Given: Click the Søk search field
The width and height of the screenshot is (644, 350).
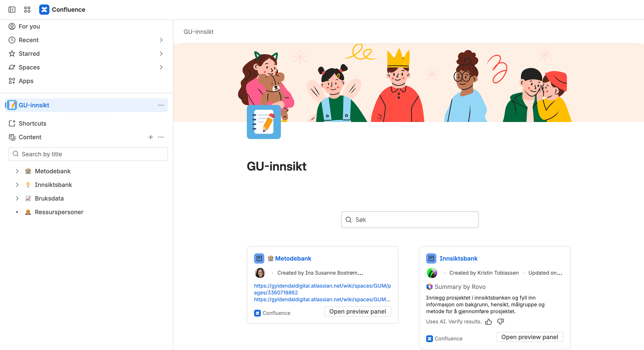Looking at the screenshot, I should pyautogui.click(x=410, y=220).
